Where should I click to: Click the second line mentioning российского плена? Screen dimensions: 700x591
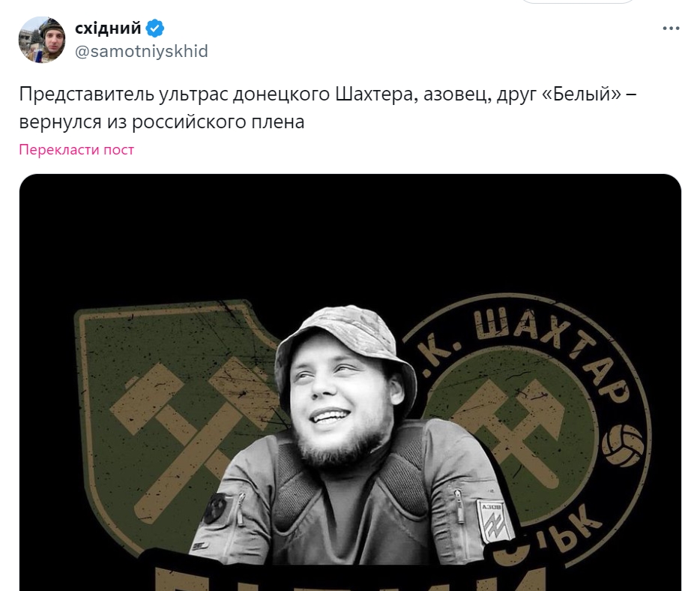tap(162, 122)
